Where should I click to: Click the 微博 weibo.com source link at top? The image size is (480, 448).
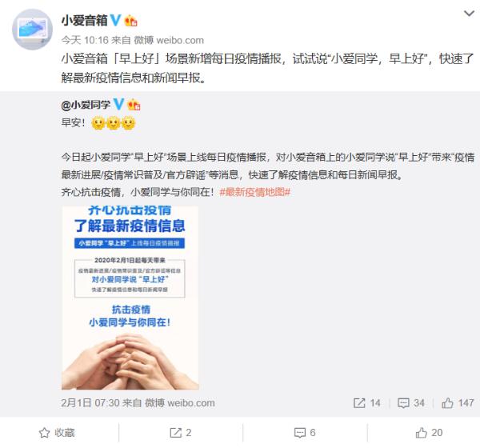[169, 40]
